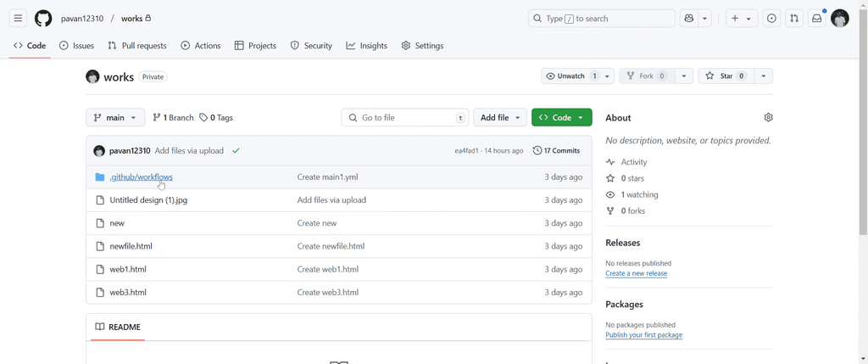Screen dimensions: 868x364
Task: Open the user profile avatar menu
Action: pyautogui.click(x=840, y=19)
